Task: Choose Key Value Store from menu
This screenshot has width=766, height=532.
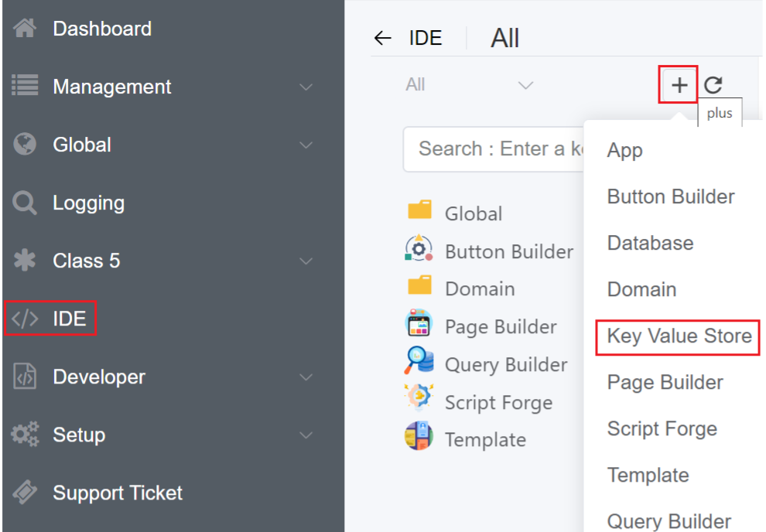Action: 679,336
